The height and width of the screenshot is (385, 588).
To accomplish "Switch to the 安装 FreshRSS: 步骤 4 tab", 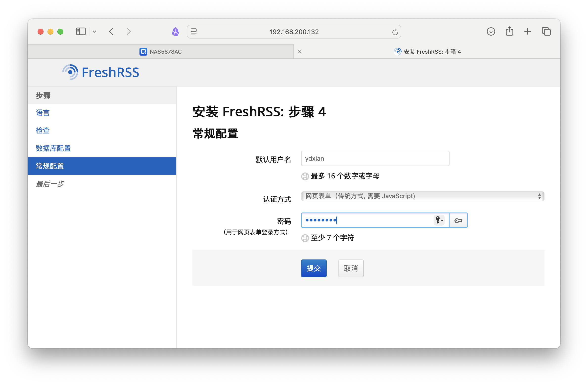I will click(427, 52).
